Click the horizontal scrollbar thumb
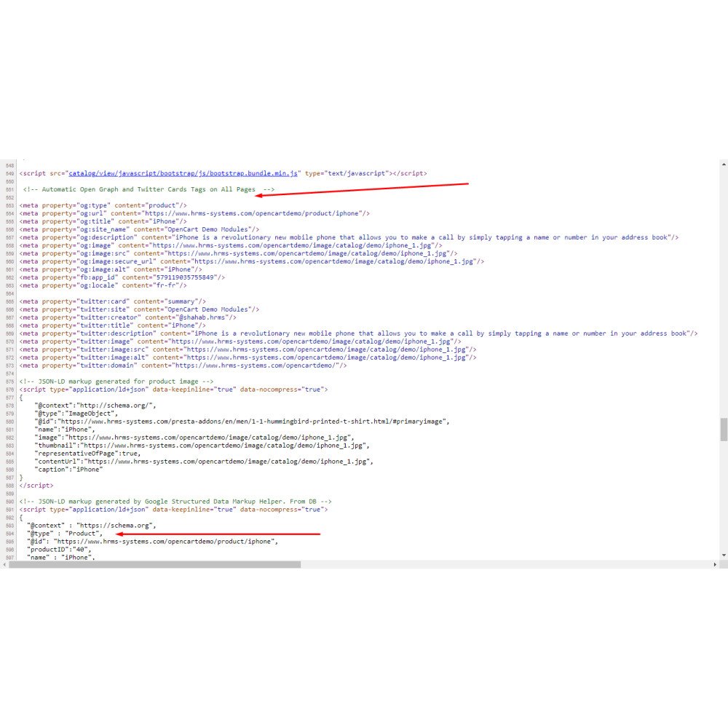Viewport: 728px width, 728px height. (x=154, y=565)
